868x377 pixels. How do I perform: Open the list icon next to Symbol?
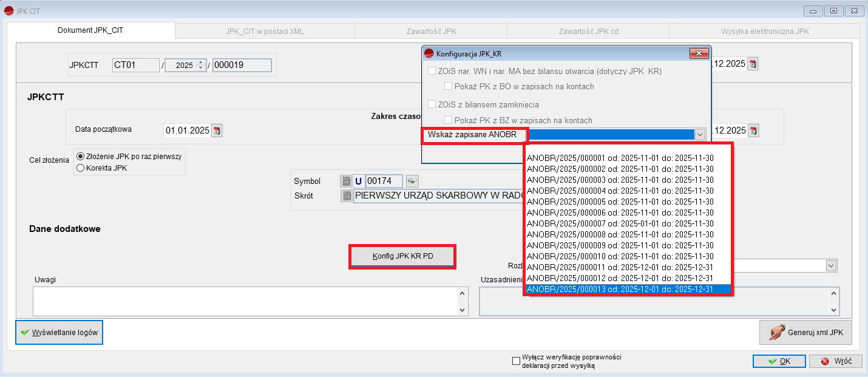pyautogui.click(x=346, y=181)
